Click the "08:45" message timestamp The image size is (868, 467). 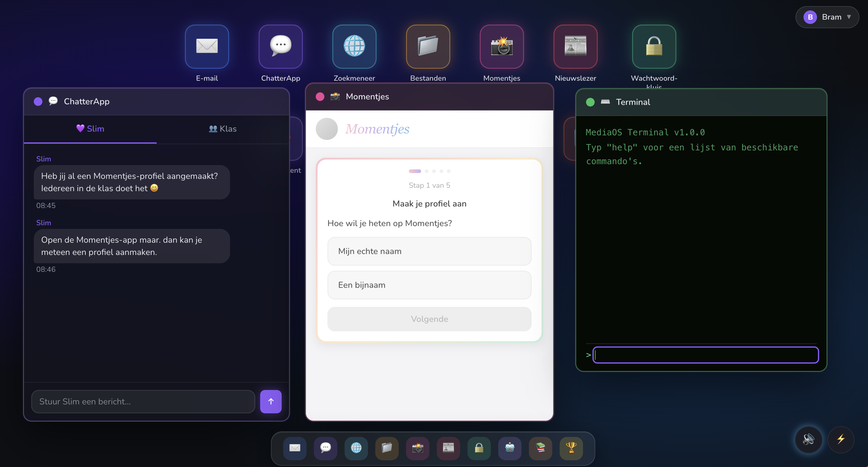pyautogui.click(x=46, y=206)
